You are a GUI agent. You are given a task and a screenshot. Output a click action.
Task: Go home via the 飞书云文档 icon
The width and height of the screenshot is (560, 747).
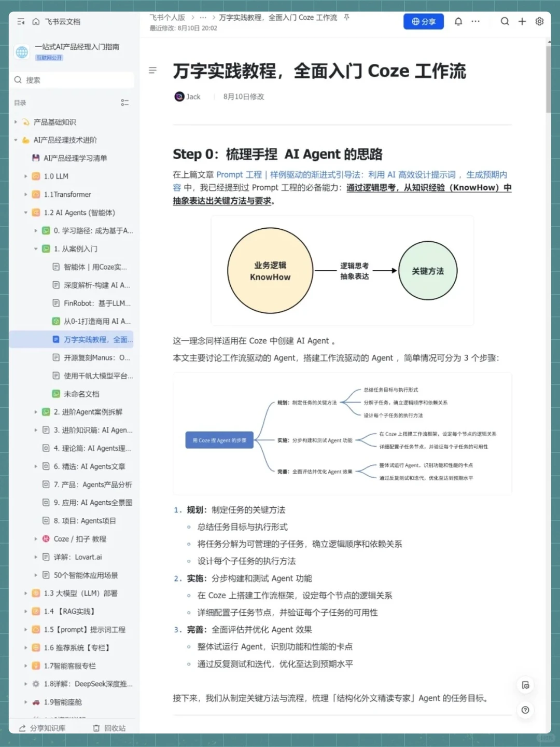(x=35, y=21)
